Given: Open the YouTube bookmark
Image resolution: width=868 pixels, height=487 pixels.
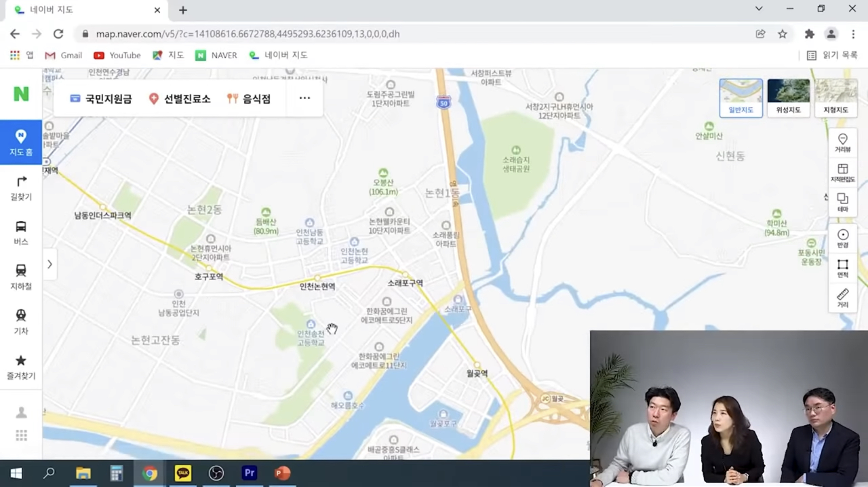Looking at the screenshot, I should (117, 55).
